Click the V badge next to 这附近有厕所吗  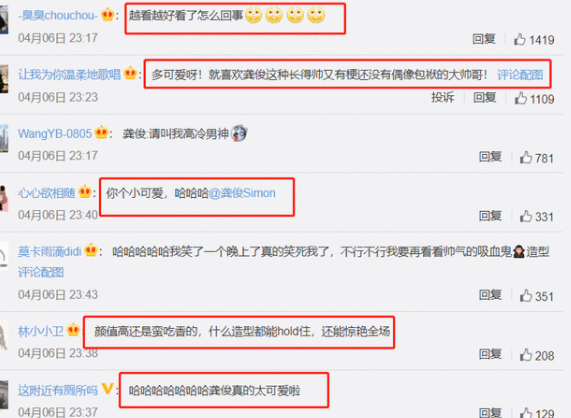(x=107, y=389)
